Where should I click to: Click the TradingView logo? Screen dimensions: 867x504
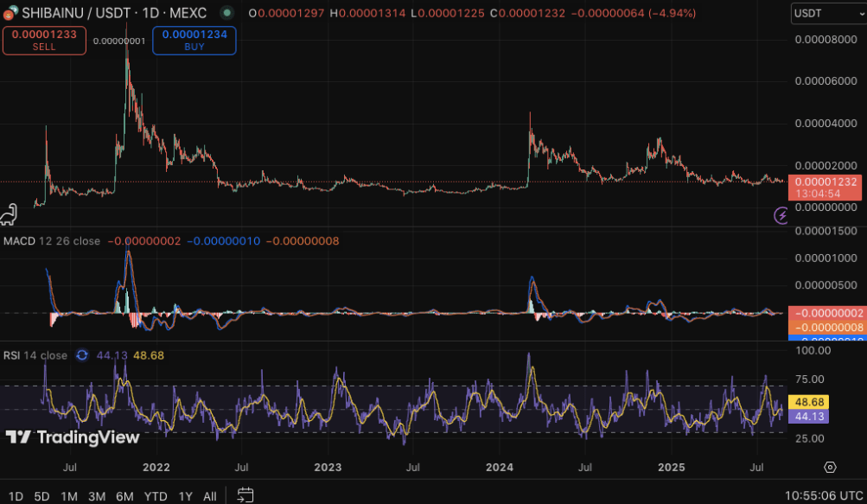[x=73, y=437]
